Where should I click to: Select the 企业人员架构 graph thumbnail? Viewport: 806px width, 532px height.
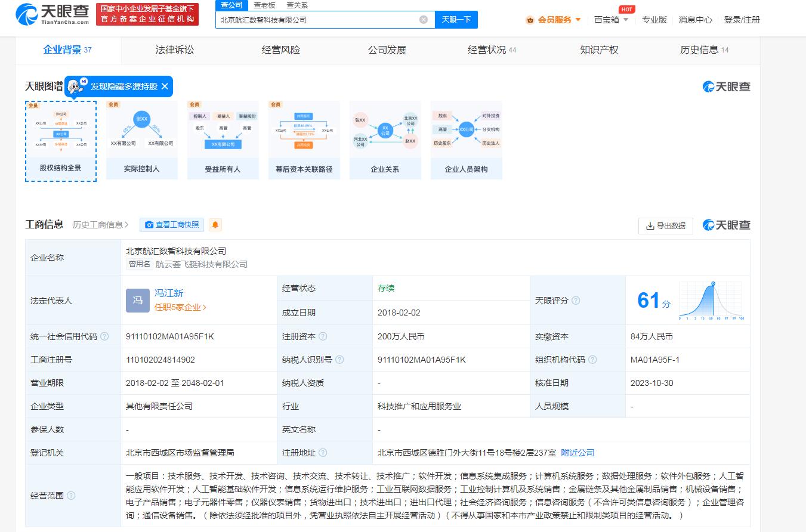pyautogui.click(x=467, y=141)
